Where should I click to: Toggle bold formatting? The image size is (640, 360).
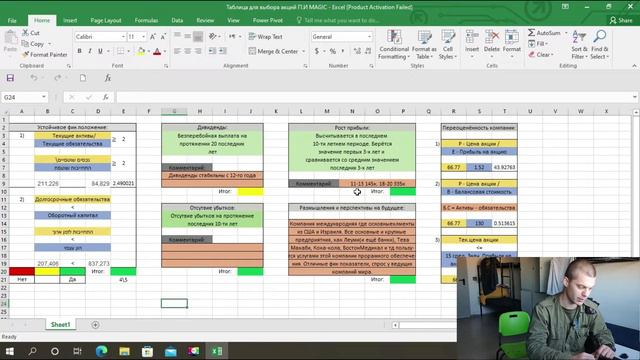79,51
